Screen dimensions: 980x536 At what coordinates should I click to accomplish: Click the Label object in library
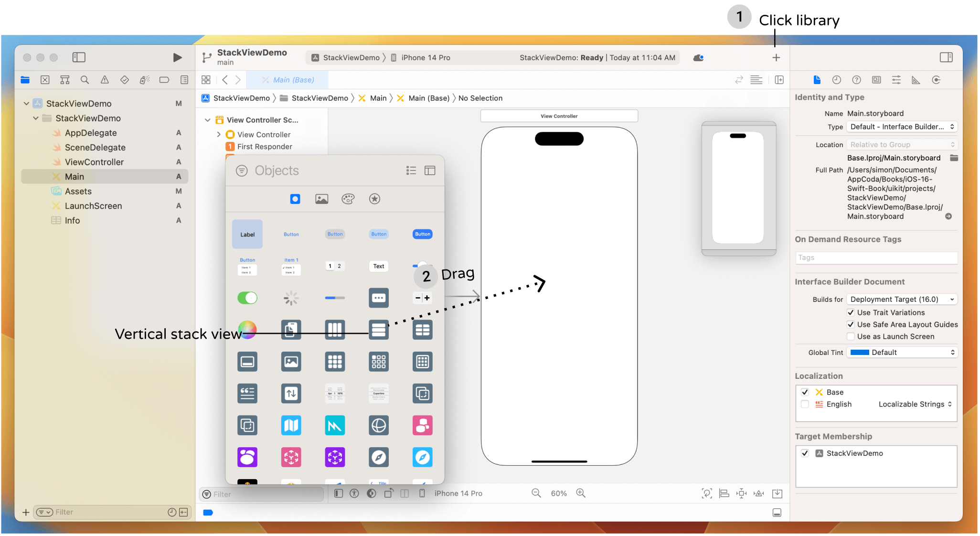point(247,234)
